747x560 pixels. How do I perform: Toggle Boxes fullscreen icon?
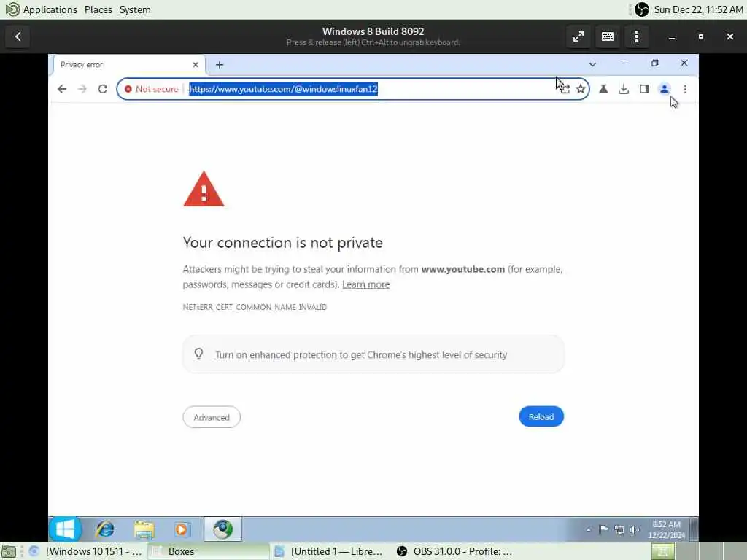pyautogui.click(x=578, y=36)
